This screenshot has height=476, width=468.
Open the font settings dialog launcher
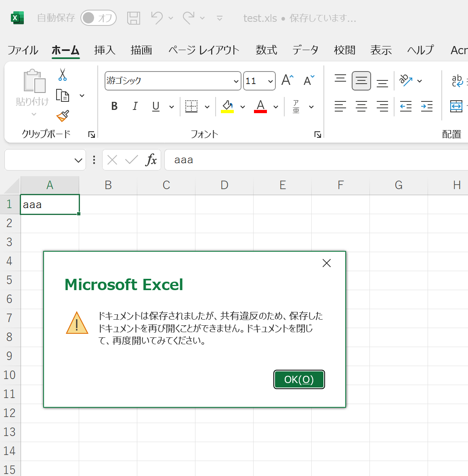[318, 135]
